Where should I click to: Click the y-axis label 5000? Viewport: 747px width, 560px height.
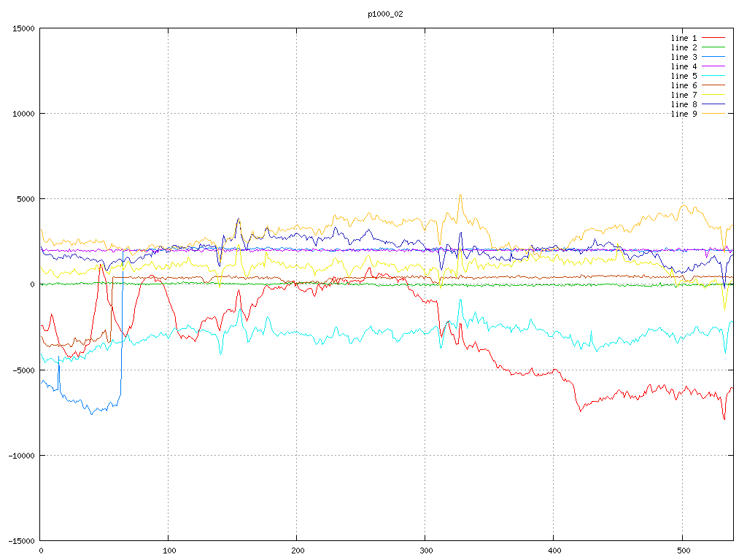(26, 199)
